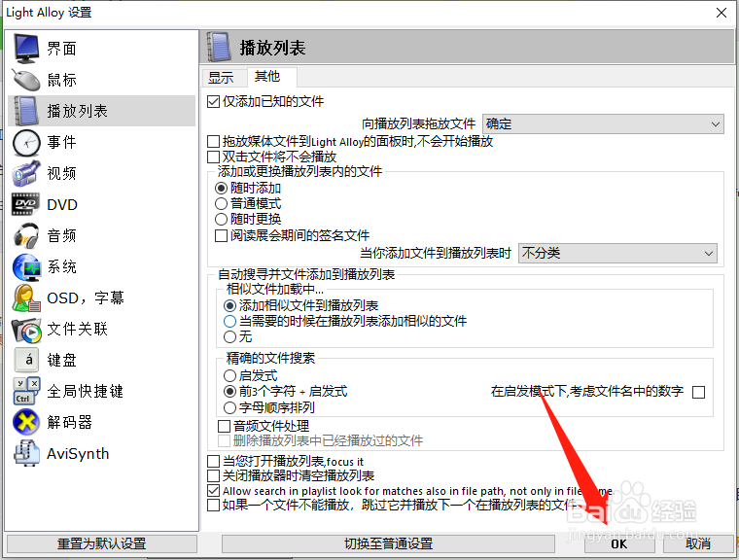Click the OSD，字幕 person icon
This screenshot has width=739, height=560.
pyautogui.click(x=26, y=297)
